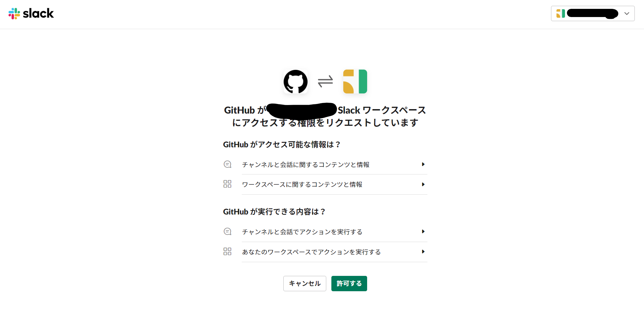The width and height of the screenshot is (644, 311).
Task: Select the grid icon next to workspace content info
Action: point(227,184)
